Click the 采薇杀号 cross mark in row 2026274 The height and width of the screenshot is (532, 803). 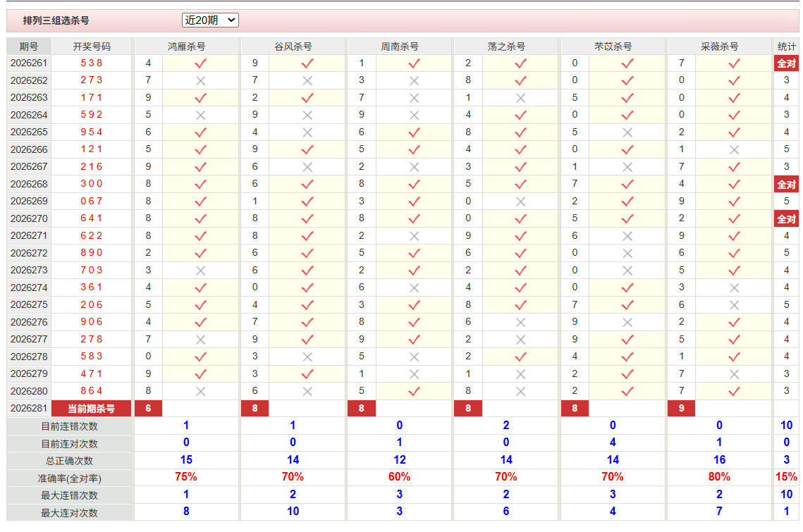point(735,288)
